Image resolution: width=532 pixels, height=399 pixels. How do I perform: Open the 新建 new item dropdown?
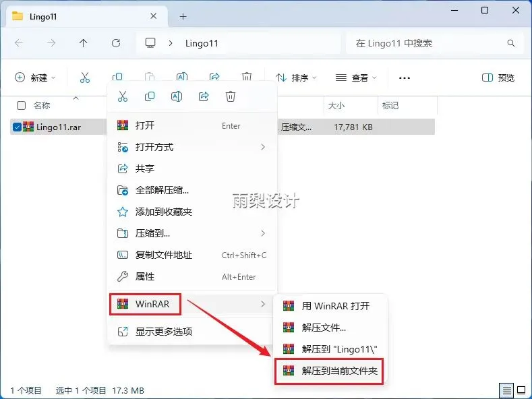point(35,78)
